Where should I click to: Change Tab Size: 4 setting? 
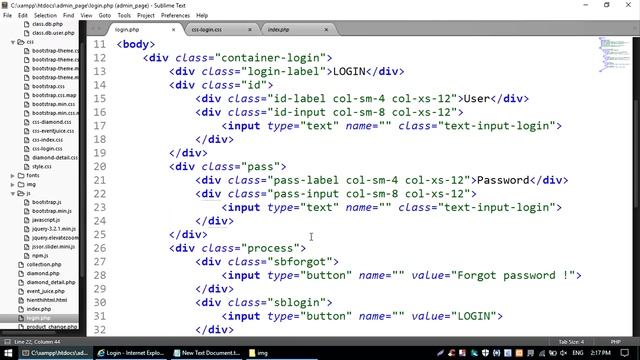pos(571,342)
